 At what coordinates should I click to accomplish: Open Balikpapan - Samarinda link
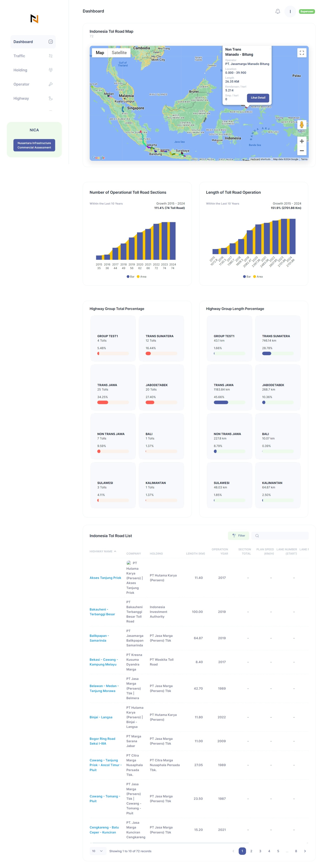(99, 638)
